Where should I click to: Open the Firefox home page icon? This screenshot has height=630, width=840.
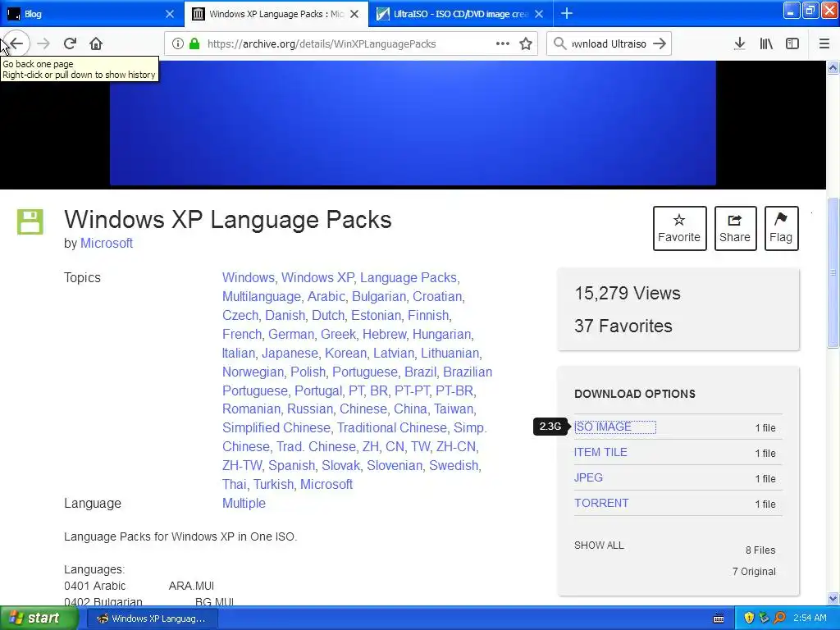point(96,43)
